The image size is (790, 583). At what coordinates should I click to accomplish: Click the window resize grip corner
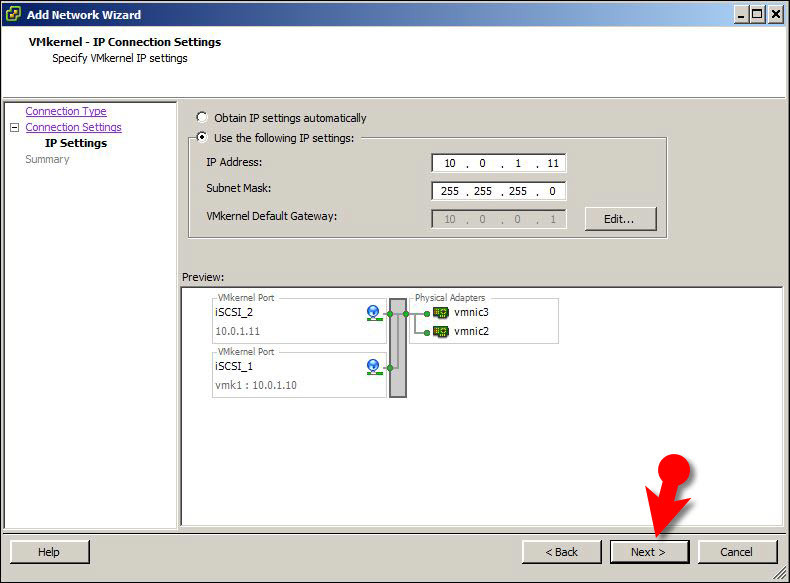[x=781, y=573]
